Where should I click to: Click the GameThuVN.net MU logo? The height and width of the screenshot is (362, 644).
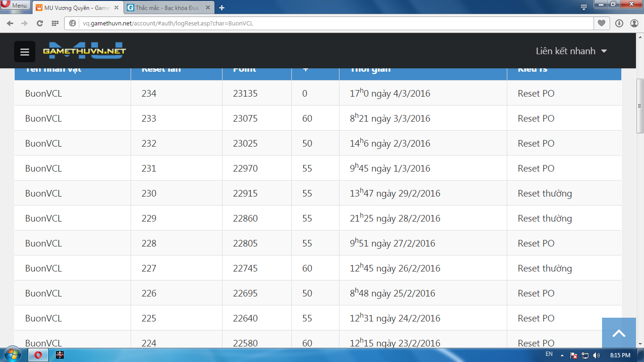point(84,51)
